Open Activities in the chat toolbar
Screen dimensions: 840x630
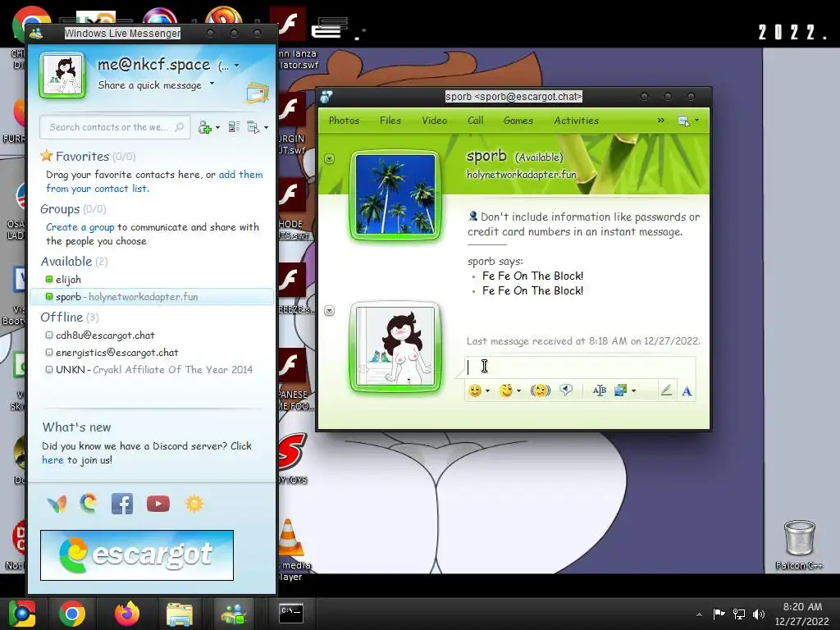[577, 121]
